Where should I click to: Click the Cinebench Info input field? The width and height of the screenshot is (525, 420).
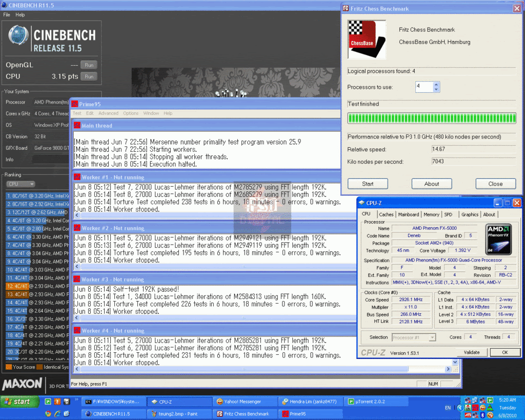click(x=51, y=159)
